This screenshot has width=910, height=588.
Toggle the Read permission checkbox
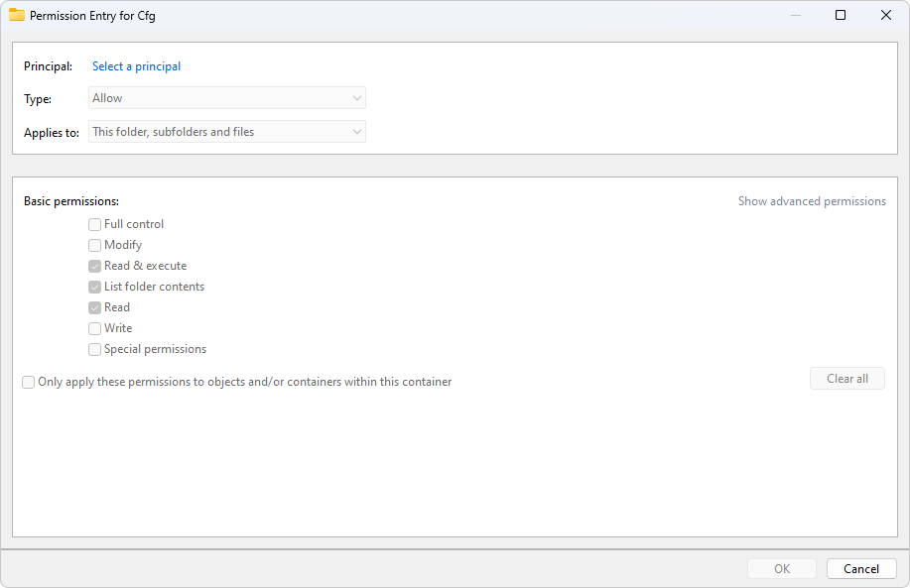(x=94, y=308)
